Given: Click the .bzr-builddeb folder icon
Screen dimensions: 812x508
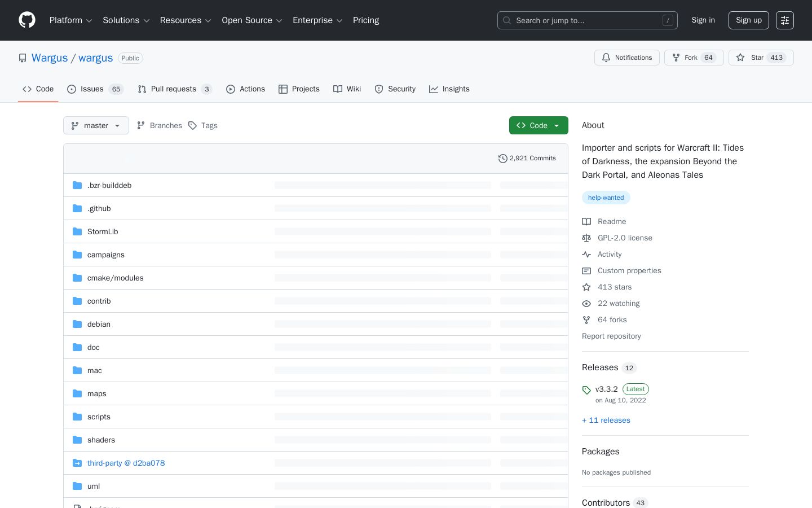Looking at the screenshot, I should point(77,185).
